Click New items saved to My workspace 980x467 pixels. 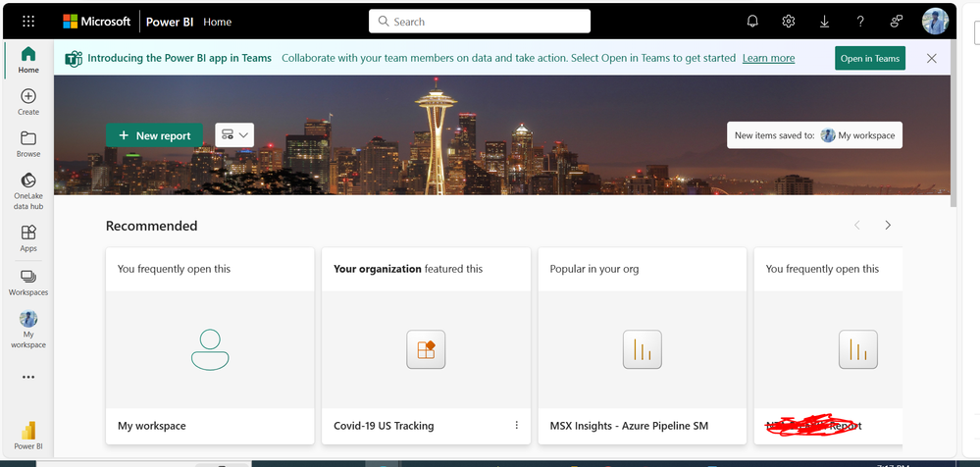814,135
